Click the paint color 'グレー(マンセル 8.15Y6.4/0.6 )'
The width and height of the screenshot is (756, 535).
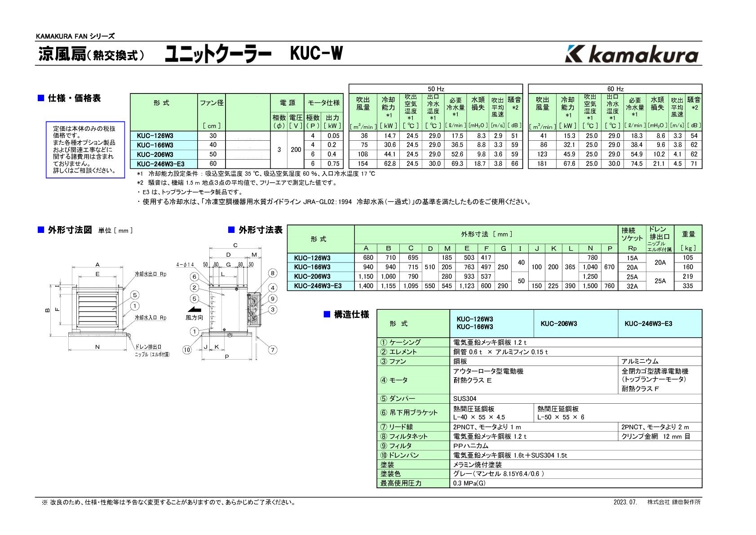click(499, 474)
